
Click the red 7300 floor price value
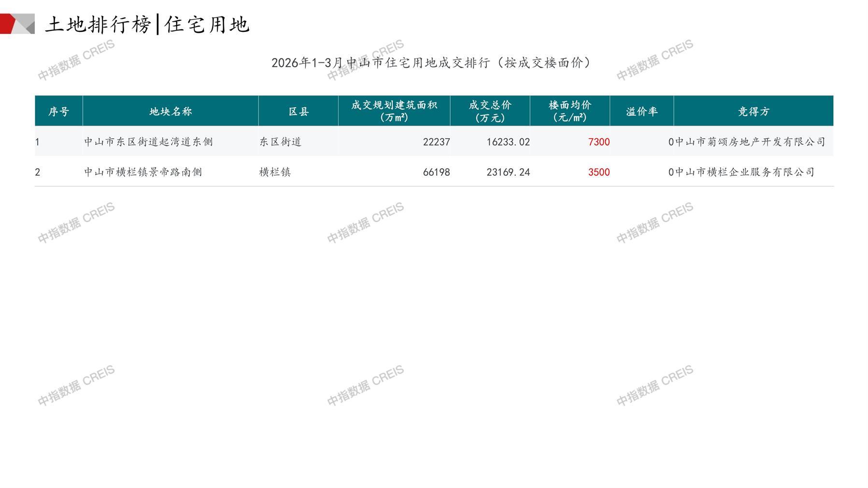(x=598, y=142)
